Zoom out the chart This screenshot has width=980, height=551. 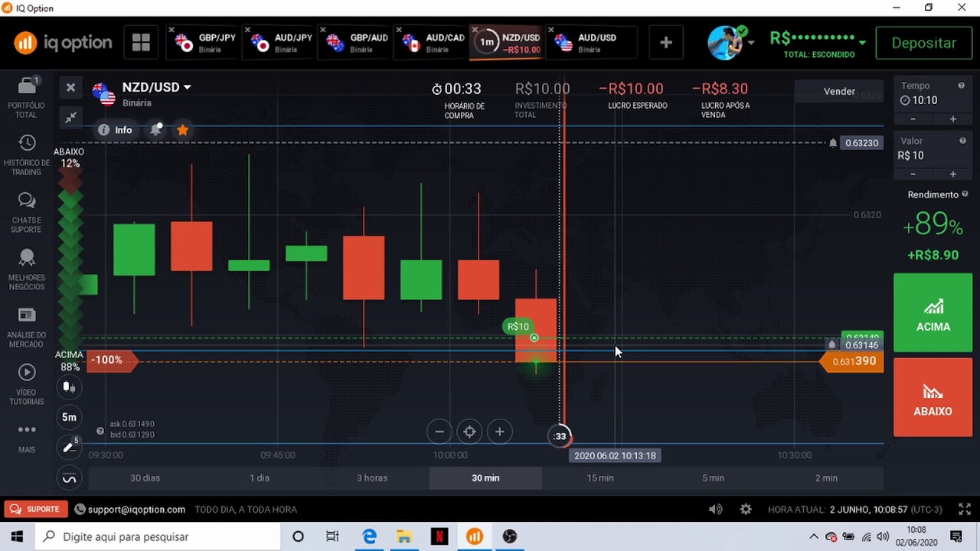click(x=439, y=432)
